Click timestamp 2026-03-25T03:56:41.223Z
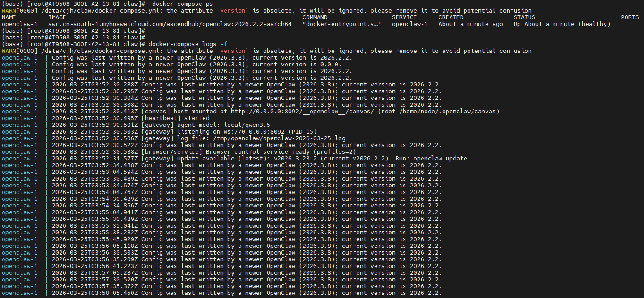 [95, 266]
